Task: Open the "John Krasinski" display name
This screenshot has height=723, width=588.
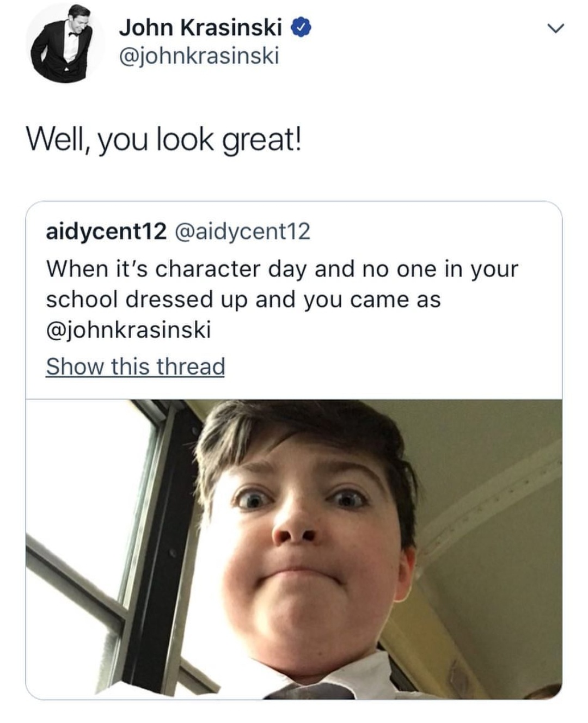Action: pos(200,28)
